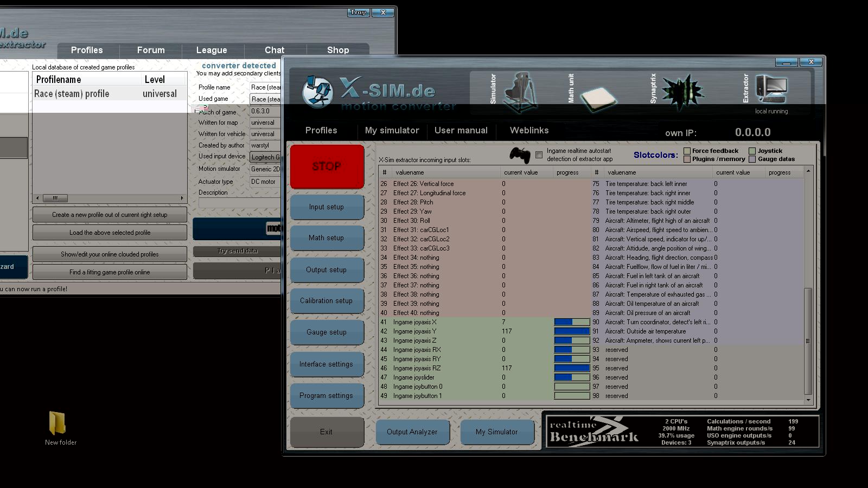Click the Gauge datas slot color box
This screenshot has height=488, width=868.
752,159
